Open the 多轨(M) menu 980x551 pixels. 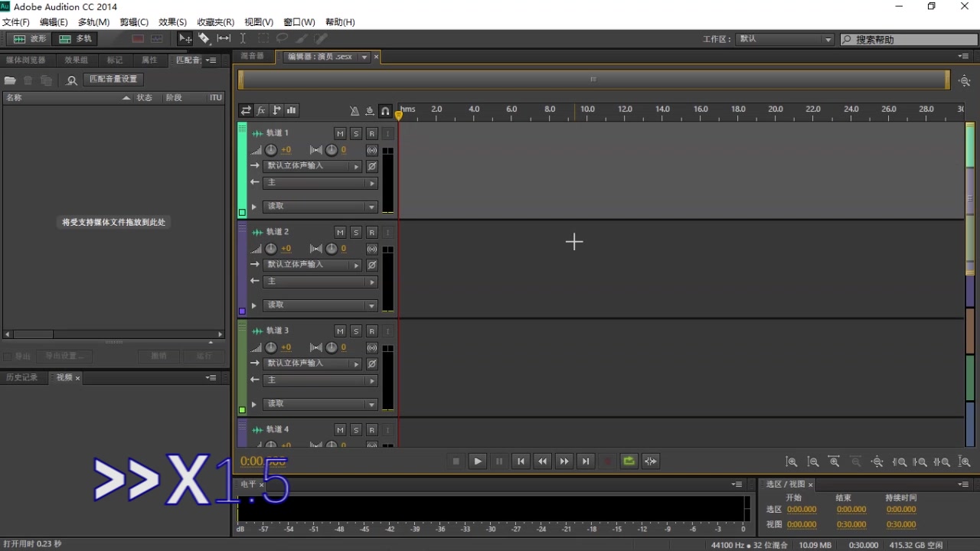[93, 22]
